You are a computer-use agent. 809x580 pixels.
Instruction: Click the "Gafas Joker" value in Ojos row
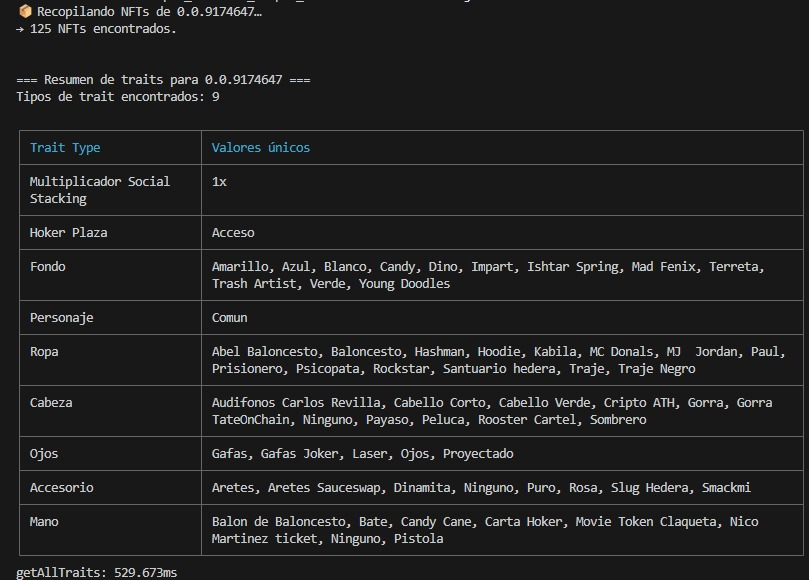[x=299, y=454]
